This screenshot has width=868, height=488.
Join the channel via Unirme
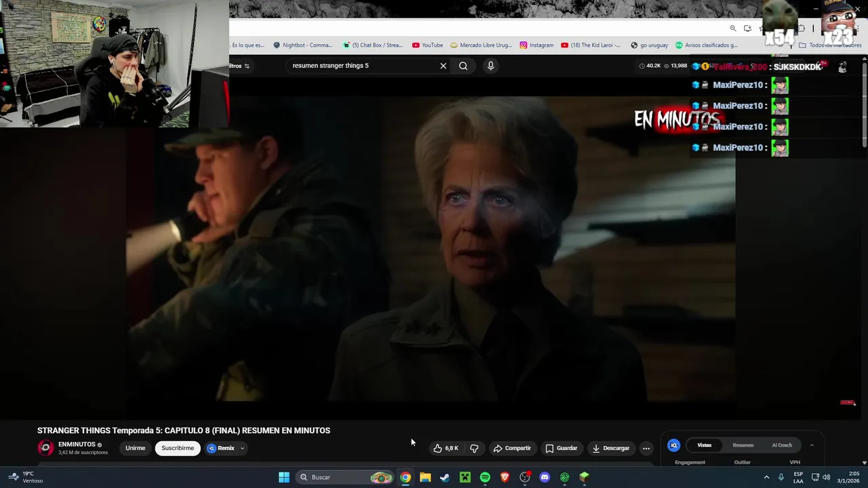[x=135, y=448]
